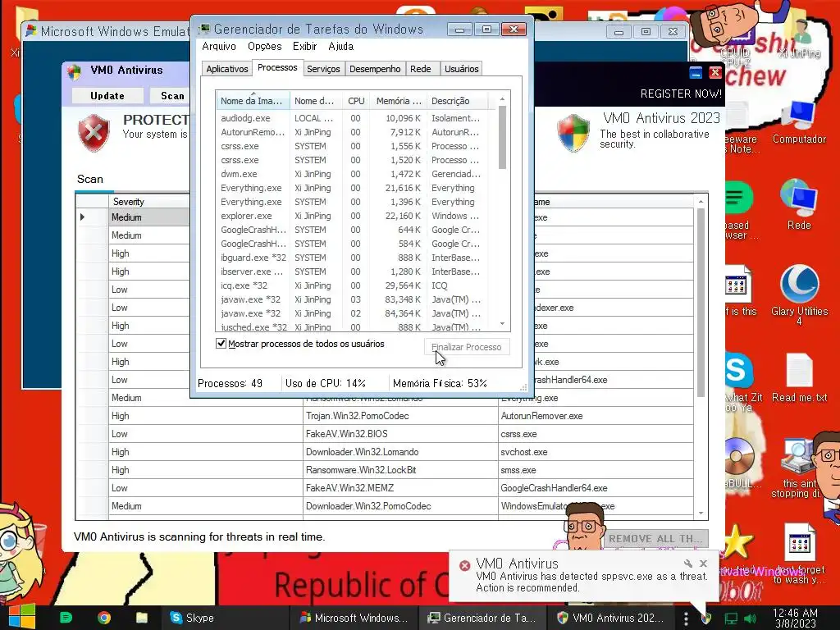
Task: Click row selector arrow of first Medium threat
Action: (83, 217)
